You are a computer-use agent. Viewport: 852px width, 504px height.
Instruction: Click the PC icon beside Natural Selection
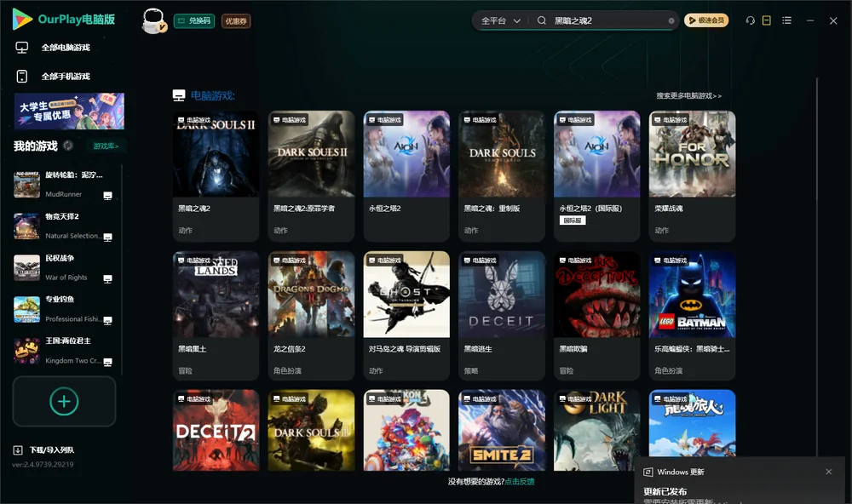[107, 238]
